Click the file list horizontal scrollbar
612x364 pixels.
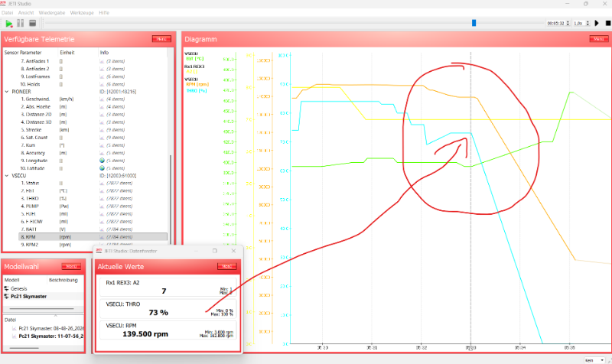point(24,348)
